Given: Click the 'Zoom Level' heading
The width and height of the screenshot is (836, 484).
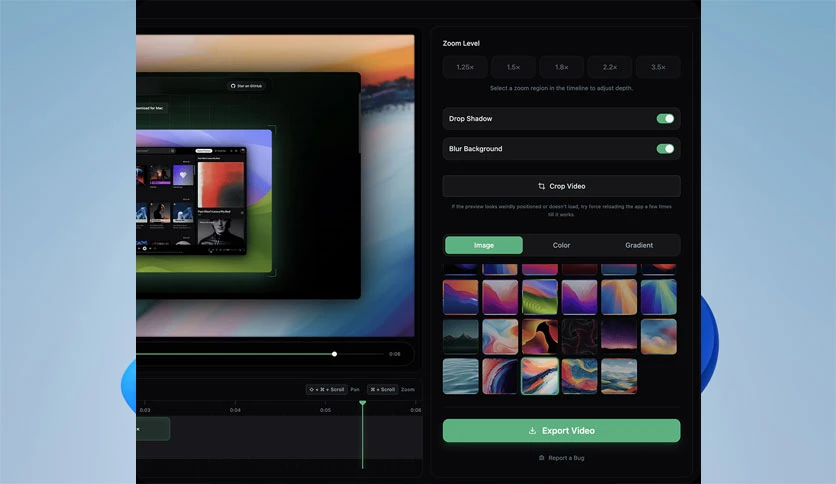Looking at the screenshot, I should [461, 43].
